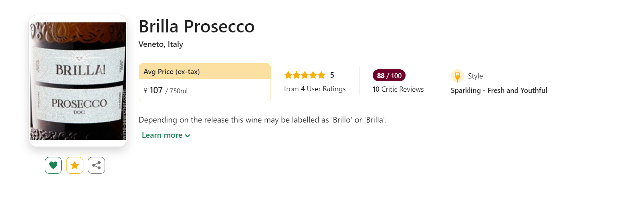This screenshot has width=644, height=197.
Task: Click the 88 / 100 critic score badge
Action: [x=389, y=76]
